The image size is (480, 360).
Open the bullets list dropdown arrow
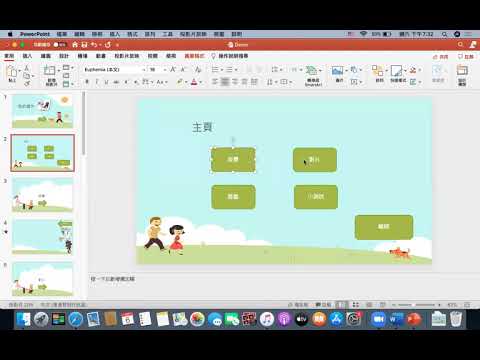point(222,70)
